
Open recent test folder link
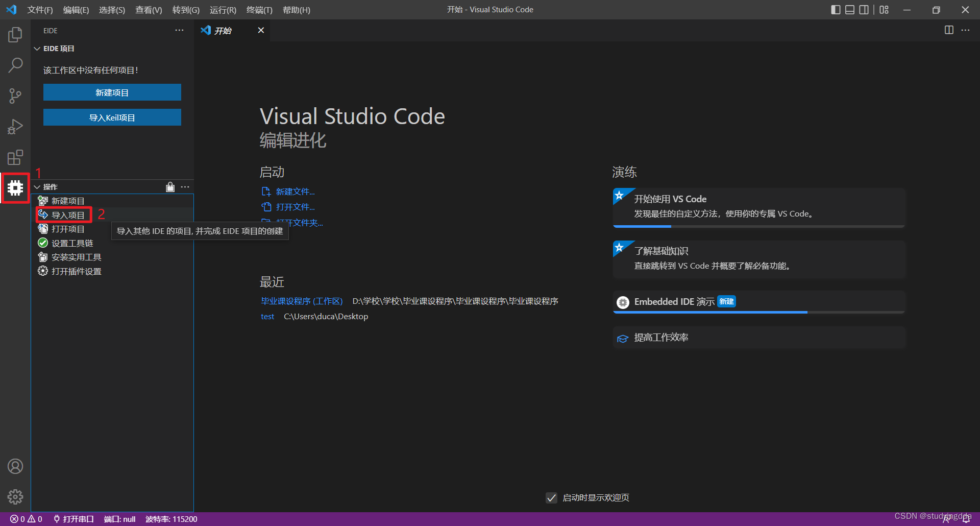coord(267,317)
